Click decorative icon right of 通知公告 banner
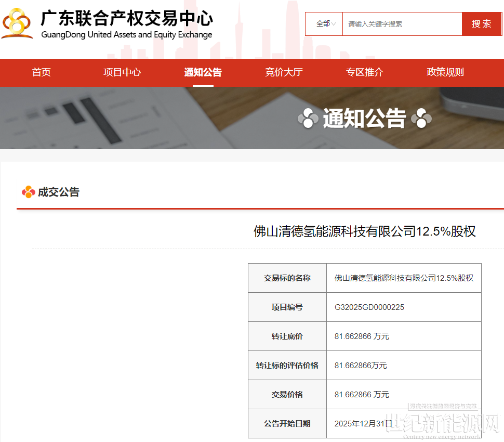This screenshot has width=504, height=442. click(x=421, y=119)
